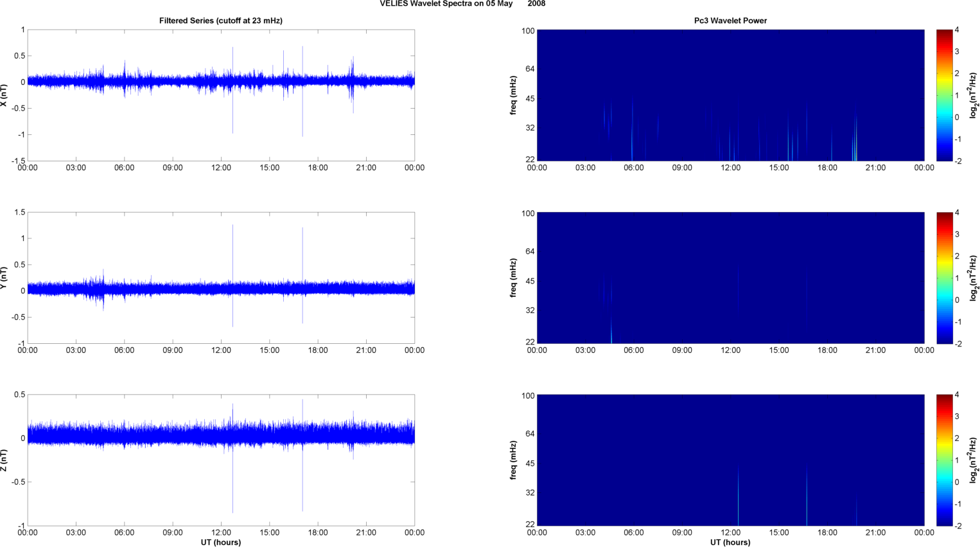The width and height of the screenshot is (980, 547).
Task: Click the 18:00 tick under the Y (nT) plot
Action: [x=318, y=350]
